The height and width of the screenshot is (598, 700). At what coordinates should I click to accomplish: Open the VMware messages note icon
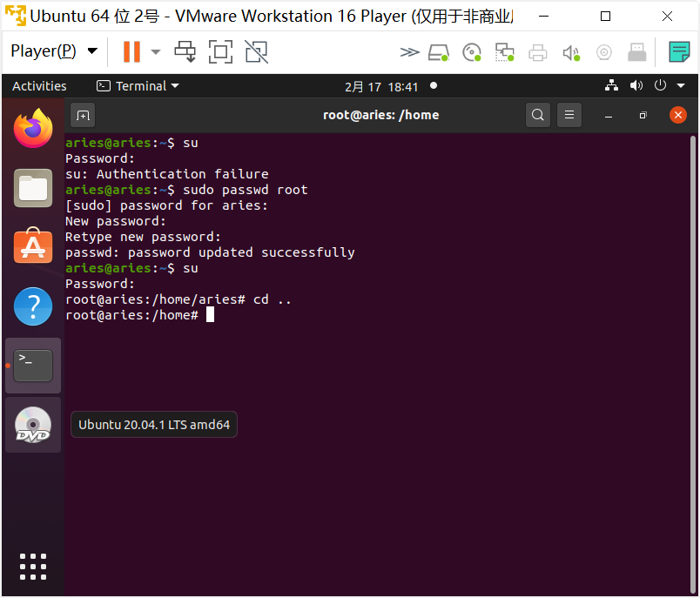point(679,51)
